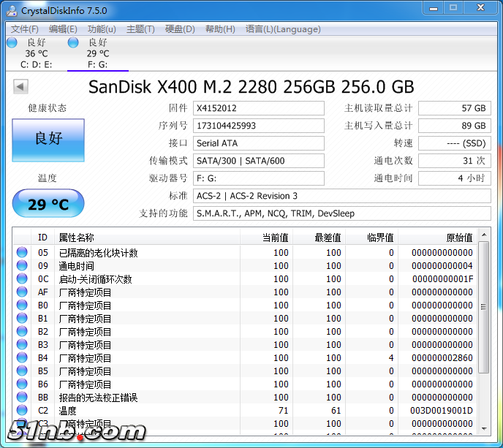
Task: Click status orb for attribute C2 温度
Action: (22, 410)
